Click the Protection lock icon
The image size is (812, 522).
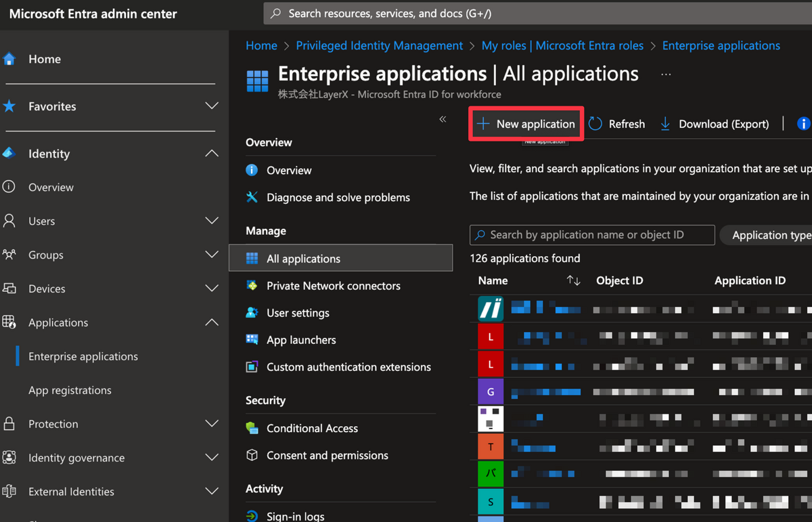[9, 424]
